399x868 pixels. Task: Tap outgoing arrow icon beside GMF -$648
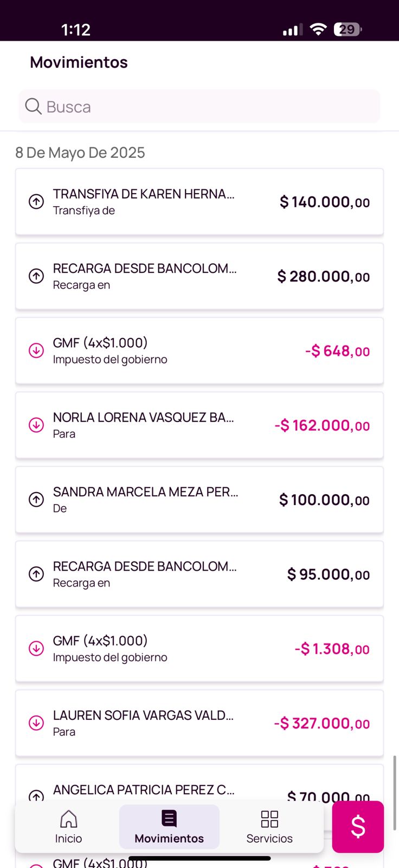pyautogui.click(x=36, y=350)
